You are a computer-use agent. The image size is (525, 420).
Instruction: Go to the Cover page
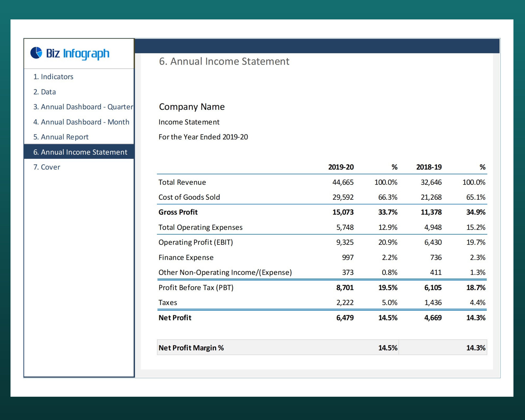click(x=47, y=167)
